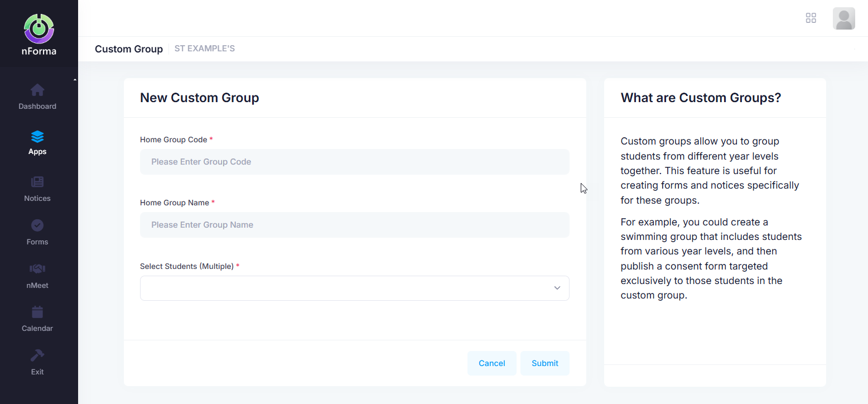Open the Notices newspaper icon
This screenshot has height=404, width=868.
[37, 182]
